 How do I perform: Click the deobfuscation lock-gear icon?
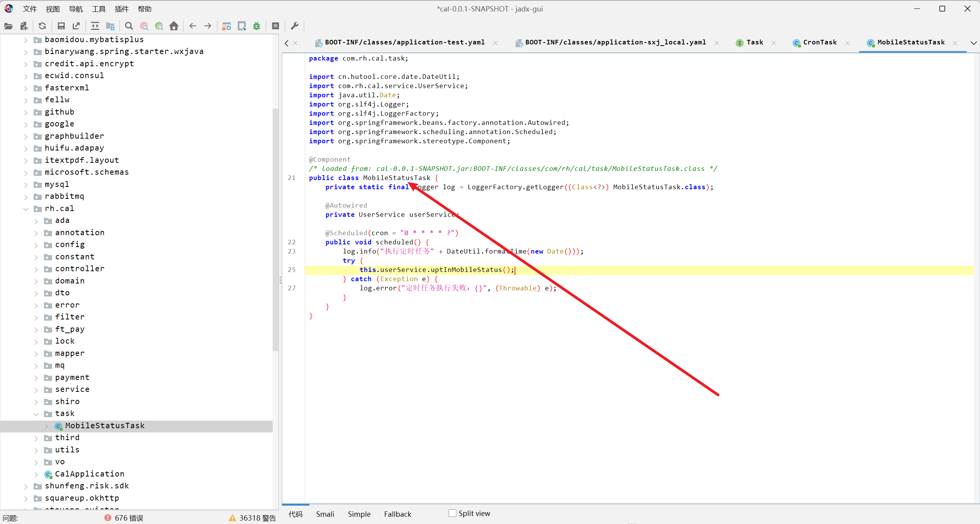[226, 26]
